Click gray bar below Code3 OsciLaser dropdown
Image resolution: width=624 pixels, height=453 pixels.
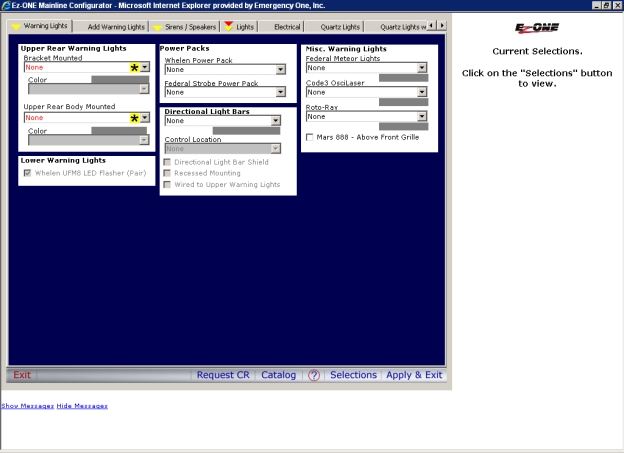tap(404, 102)
